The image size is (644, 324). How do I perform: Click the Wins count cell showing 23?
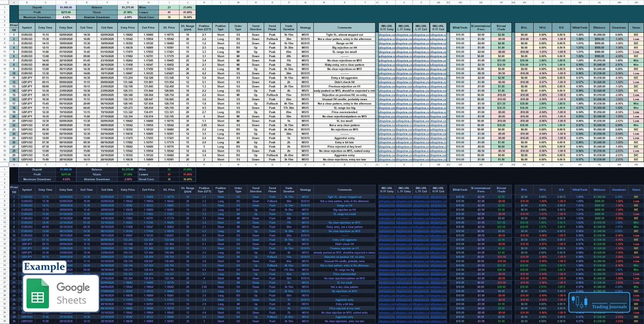click(x=170, y=8)
